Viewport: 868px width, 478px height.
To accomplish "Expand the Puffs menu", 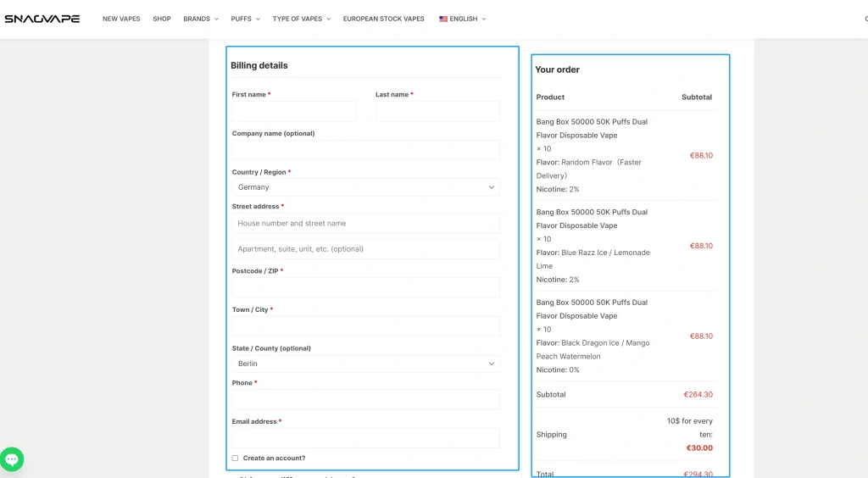I will 245,19.
